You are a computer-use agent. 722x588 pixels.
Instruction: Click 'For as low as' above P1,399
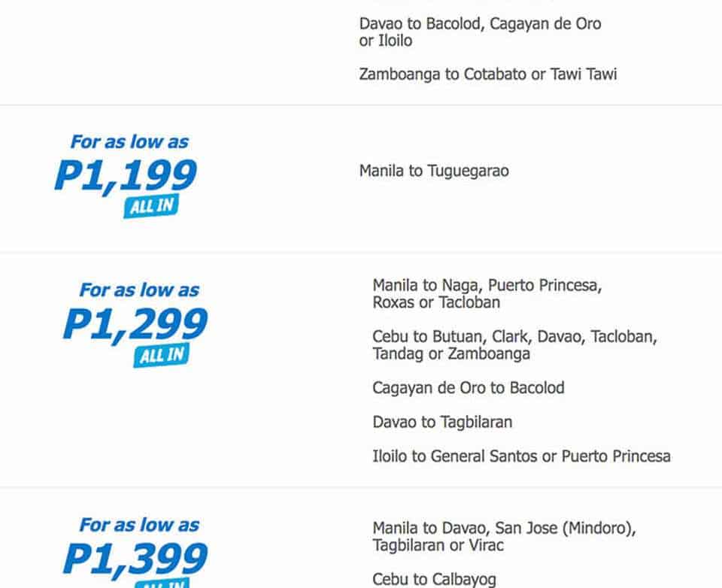(139, 525)
